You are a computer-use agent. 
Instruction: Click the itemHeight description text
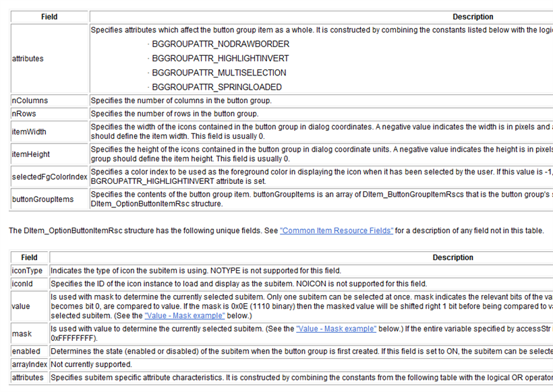(322, 154)
